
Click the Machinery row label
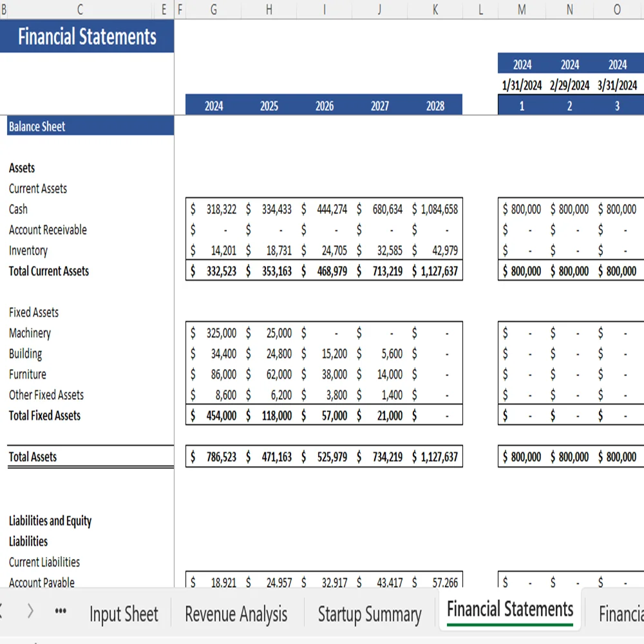coord(30,333)
